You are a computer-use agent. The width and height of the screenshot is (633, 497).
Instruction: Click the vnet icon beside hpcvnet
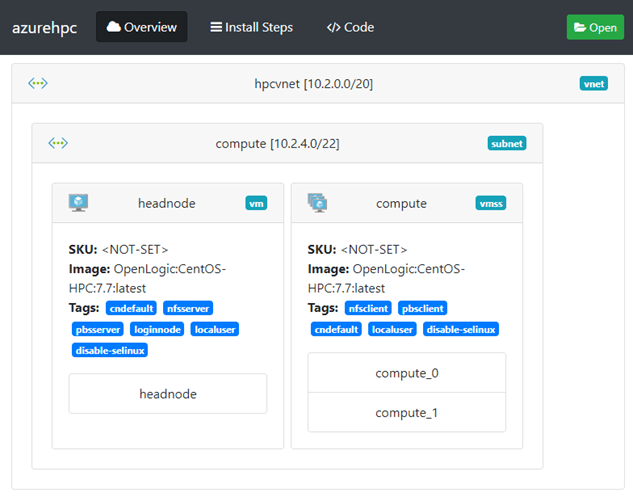tap(38, 83)
